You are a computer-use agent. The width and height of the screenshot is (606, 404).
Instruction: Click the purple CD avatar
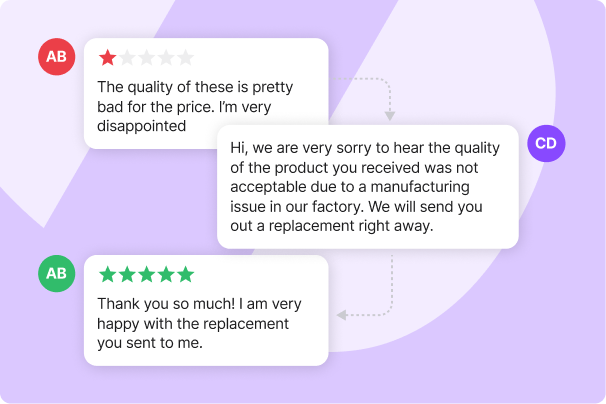(546, 143)
